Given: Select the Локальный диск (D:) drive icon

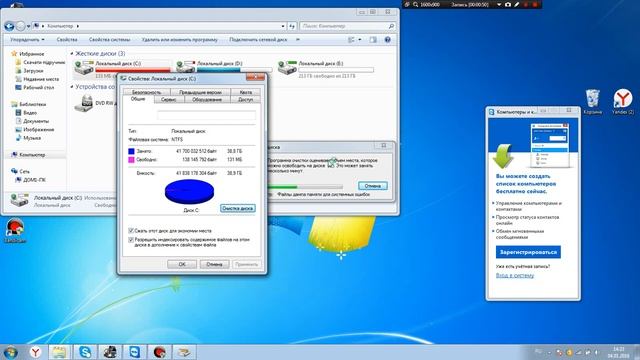Looking at the screenshot, I should coord(185,67).
